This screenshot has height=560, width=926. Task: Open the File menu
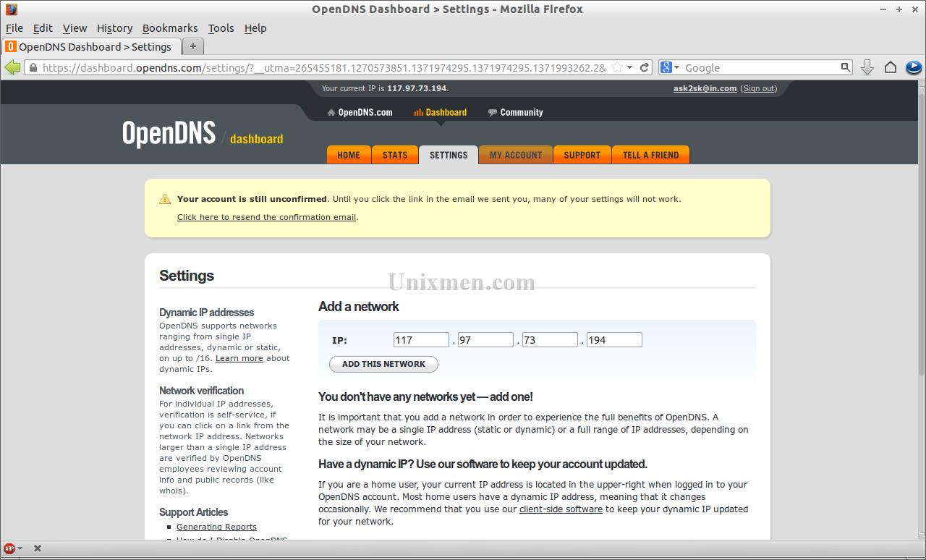(x=14, y=28)
